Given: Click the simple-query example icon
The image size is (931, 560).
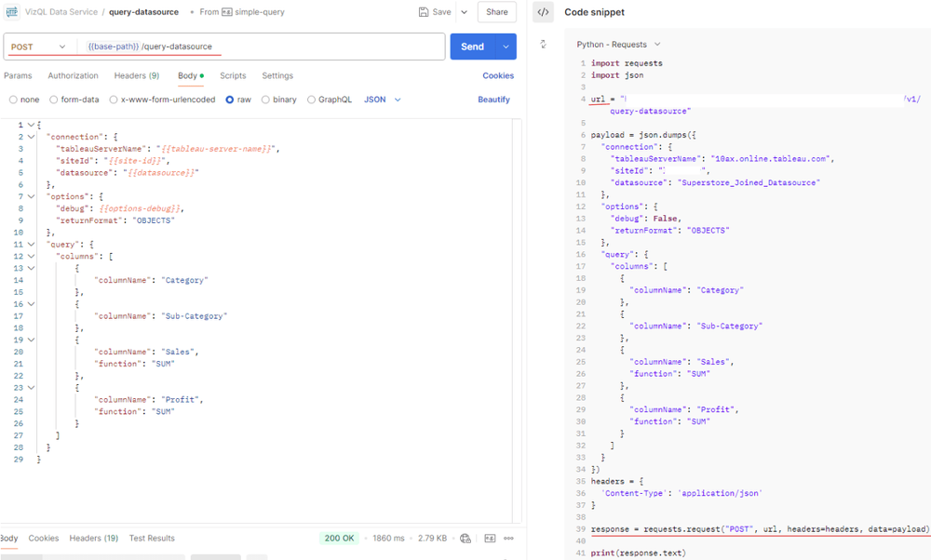Looking at the screenshot, I should pos(227,12).
